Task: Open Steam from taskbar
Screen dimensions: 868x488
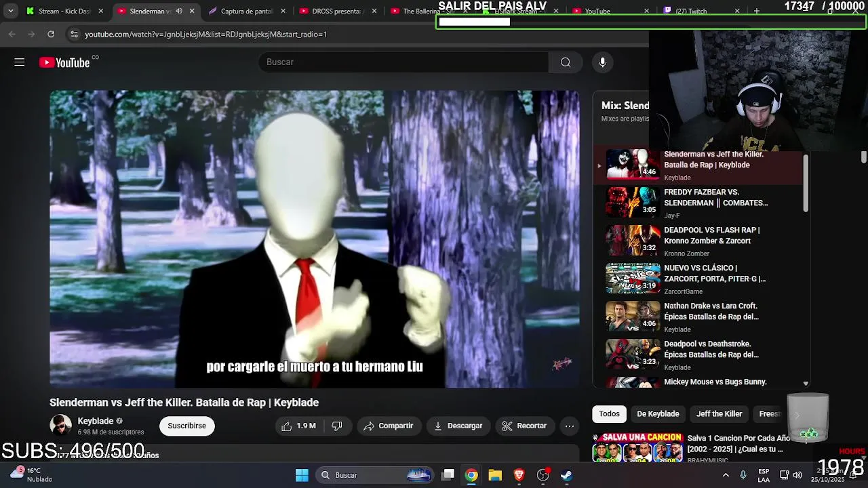Action: pos(566,475)
